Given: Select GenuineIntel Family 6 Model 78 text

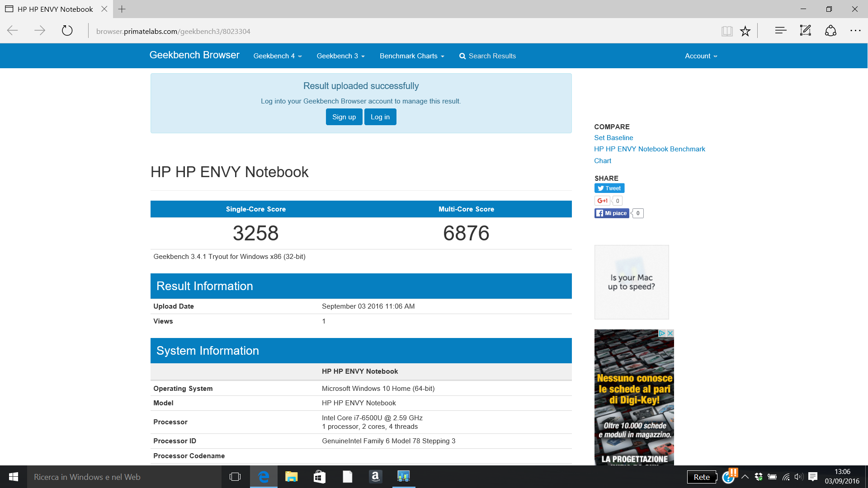Looking at the screenshot, I should pos(388,441).
